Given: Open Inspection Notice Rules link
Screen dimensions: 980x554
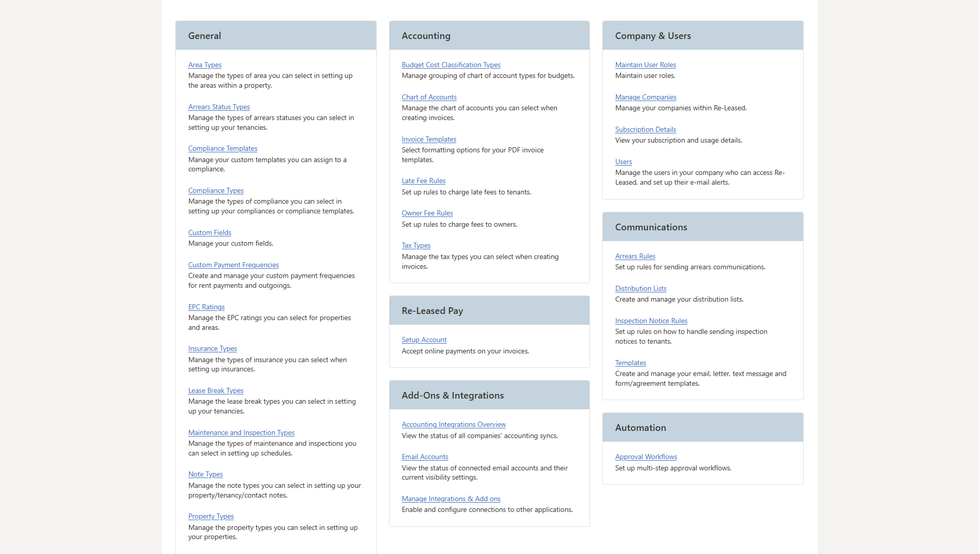Looking at the screenshot, I should tap(651, 321).
